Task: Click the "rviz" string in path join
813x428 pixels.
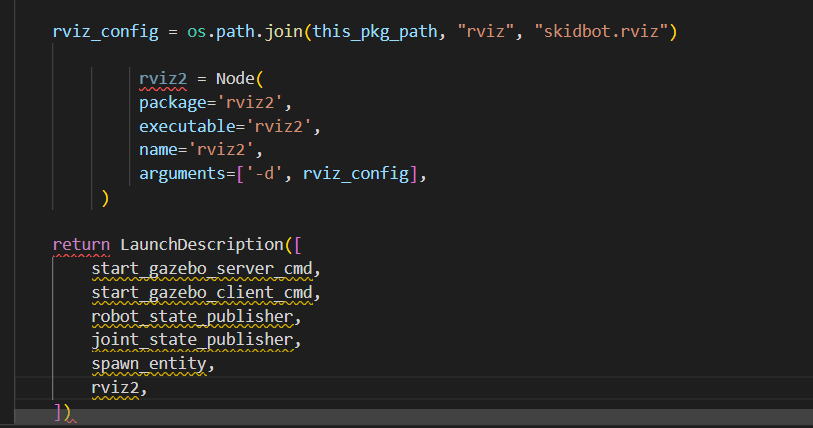Action: (x=485, y=32)
